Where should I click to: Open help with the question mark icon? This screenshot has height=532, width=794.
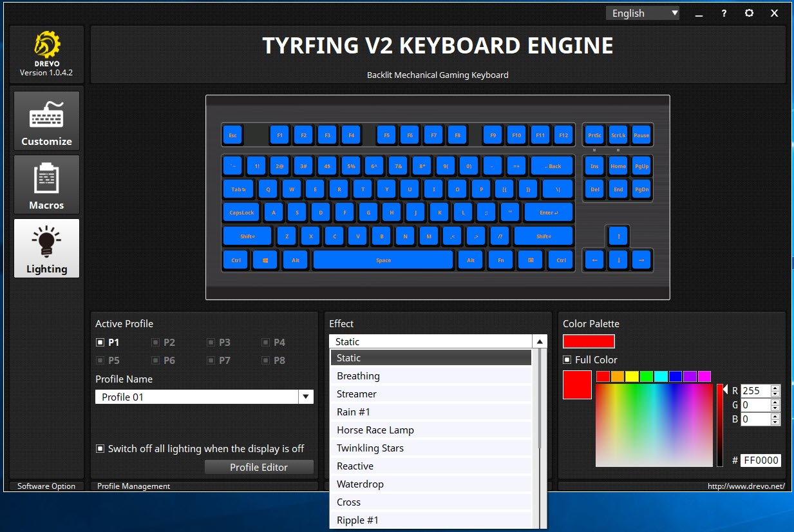(724, 13)
